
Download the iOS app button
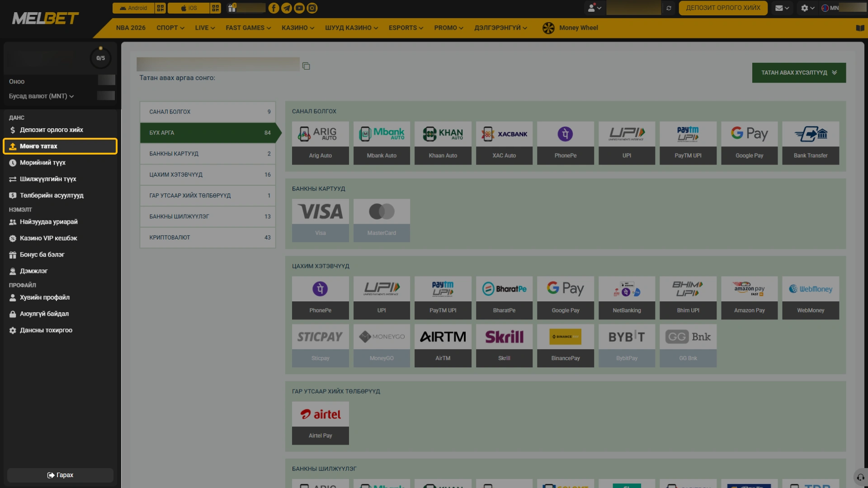click(x=189, y=8)
